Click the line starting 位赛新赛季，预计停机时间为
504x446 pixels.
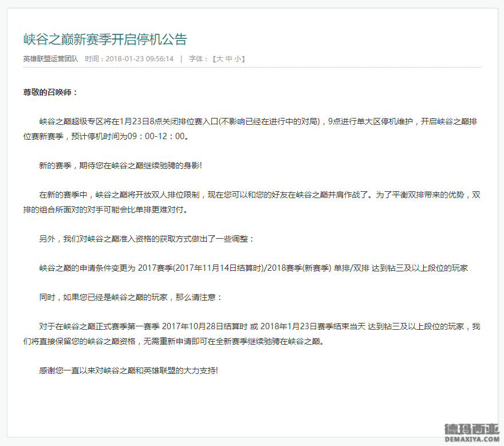[106, 136]
